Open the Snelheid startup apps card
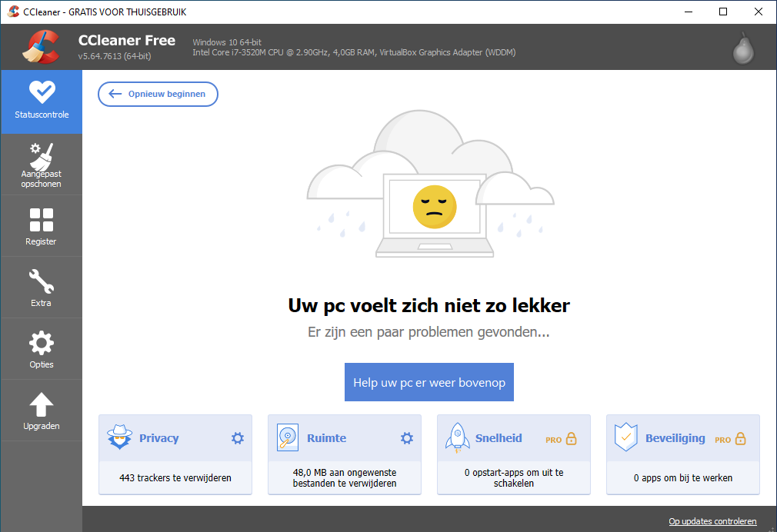 click(x=514, y=477)
